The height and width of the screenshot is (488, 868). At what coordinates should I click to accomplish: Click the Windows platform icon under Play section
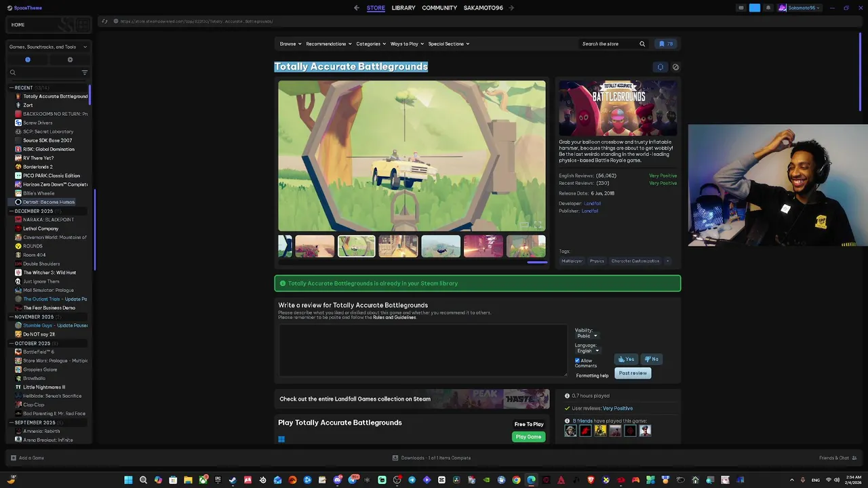pyautogui.click(x=281, y=439)
